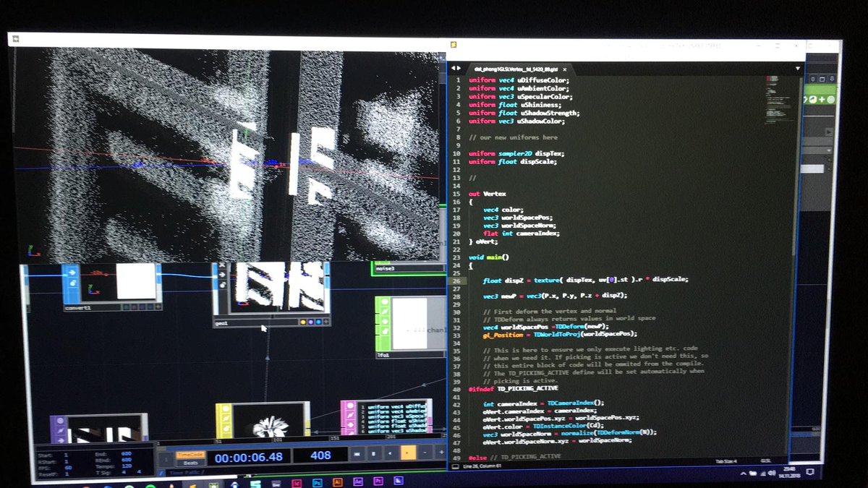Select the convert1 node viewer thumbnail
This screenshot has width=868, height=488.
tap(116, 282)
